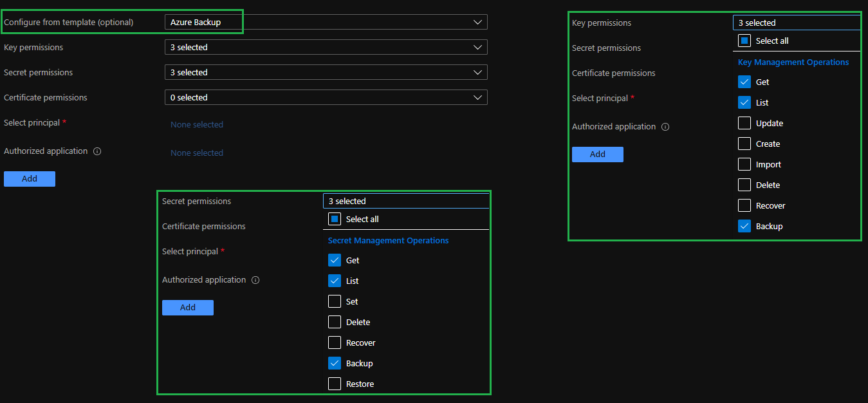Uncheck List under Key Management Operations
The height and width of the screenshot is (403, 868).
point(744,102)
